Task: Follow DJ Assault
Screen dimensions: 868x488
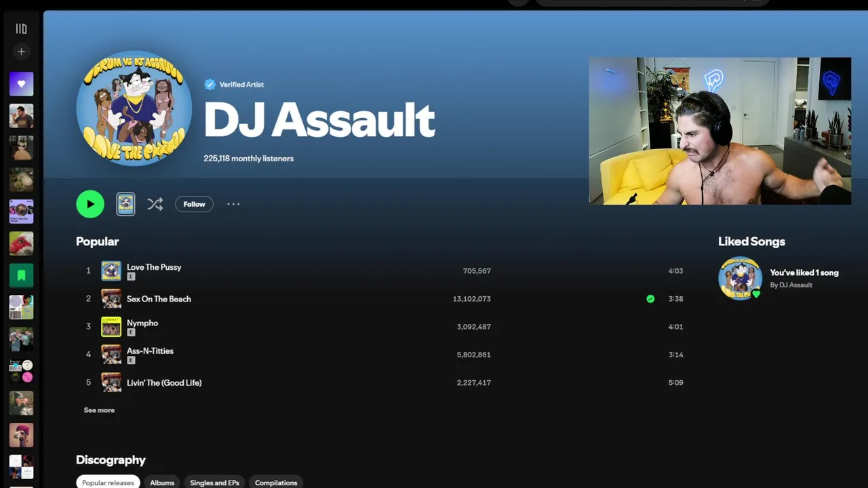Action: [x=194, y=204]
